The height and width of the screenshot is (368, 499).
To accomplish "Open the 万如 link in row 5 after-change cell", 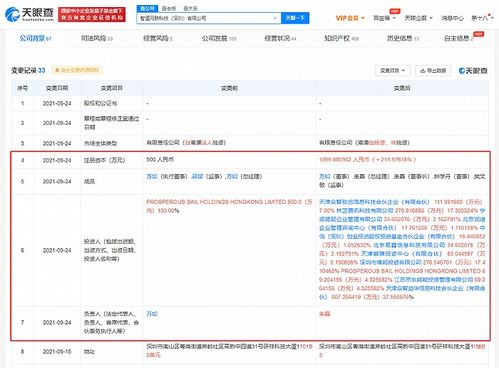I will click(325, 176).
